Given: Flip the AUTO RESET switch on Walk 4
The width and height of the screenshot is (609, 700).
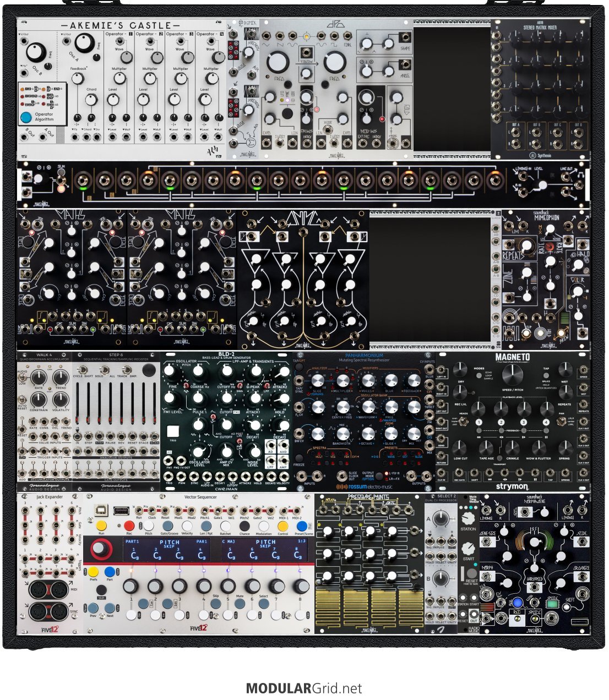Looking at the screenshot, I should [23, 400].
